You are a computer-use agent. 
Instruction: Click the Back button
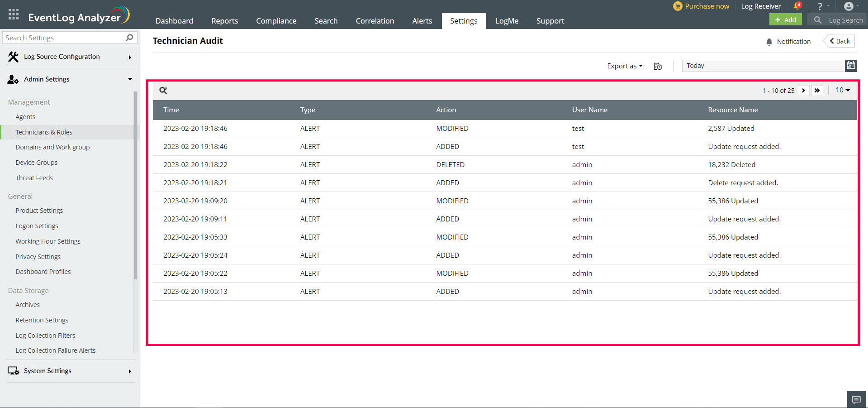click(840, 41)
